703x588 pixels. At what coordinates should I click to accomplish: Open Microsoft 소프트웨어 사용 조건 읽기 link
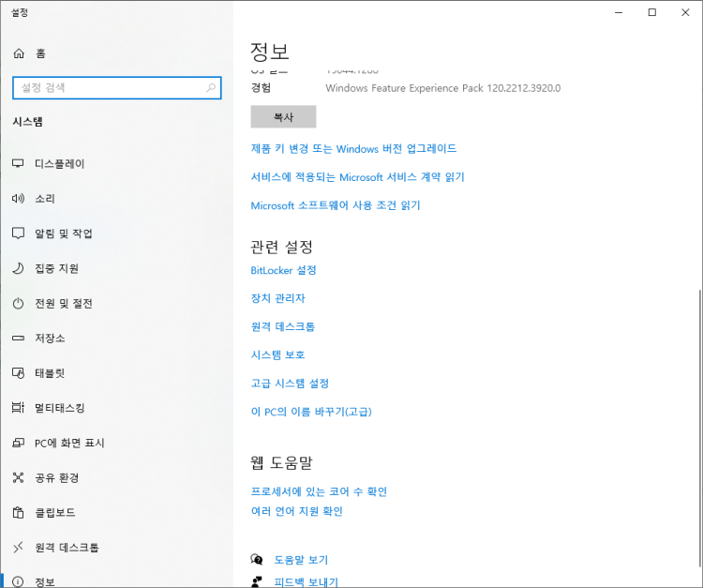pos(336,205)
